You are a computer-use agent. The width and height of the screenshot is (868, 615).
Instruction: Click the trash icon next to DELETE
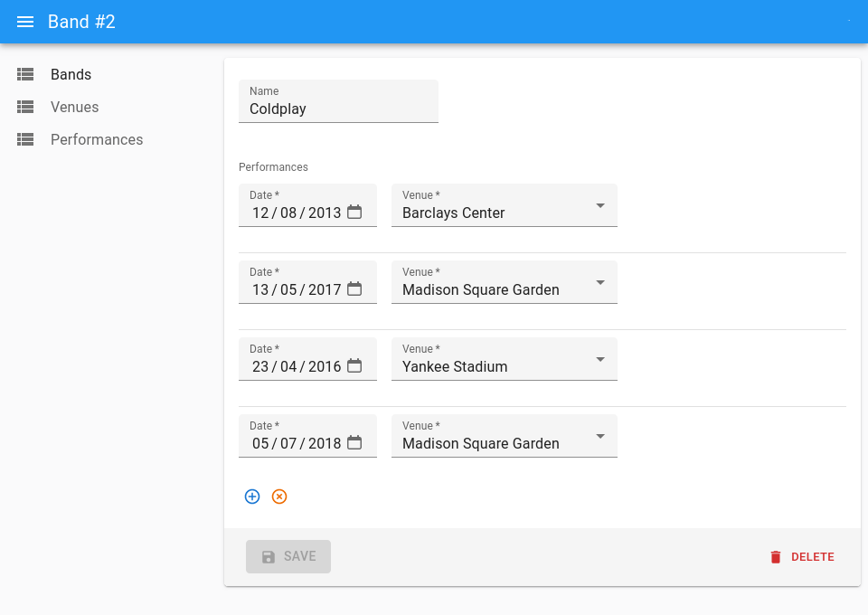(x=775, y=556)
